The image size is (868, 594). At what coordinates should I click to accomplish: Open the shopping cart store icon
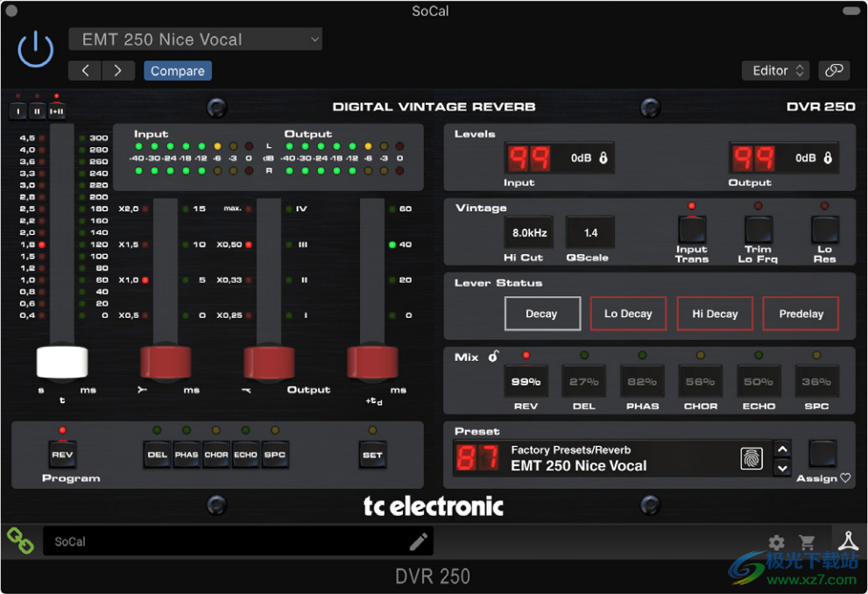click(807, 543)
